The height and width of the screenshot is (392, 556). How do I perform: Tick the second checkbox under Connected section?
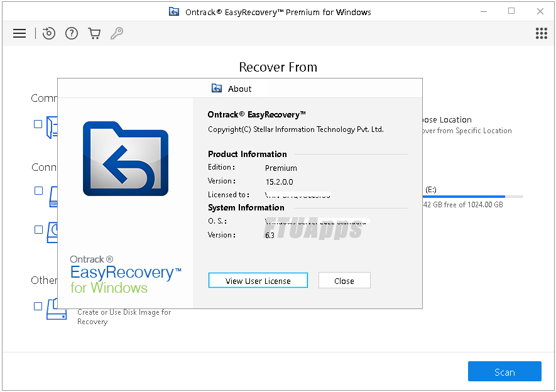coord(38,230)
